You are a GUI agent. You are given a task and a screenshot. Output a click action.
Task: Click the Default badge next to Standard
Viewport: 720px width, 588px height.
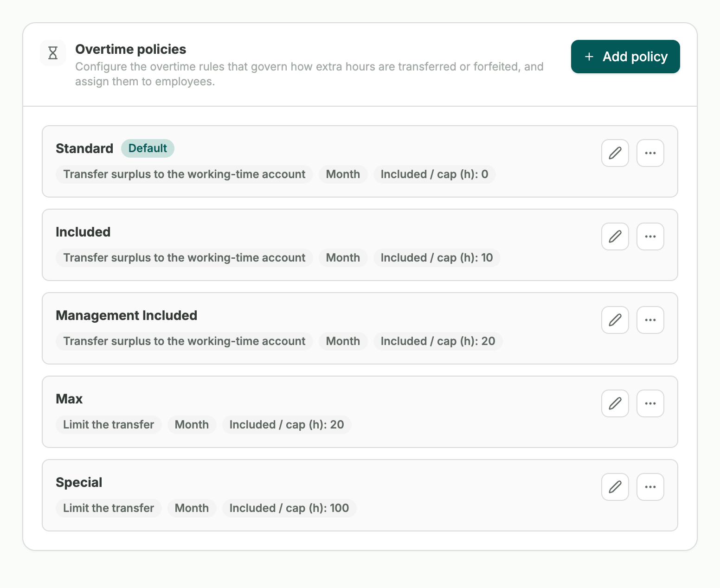[x=148, y=148]
